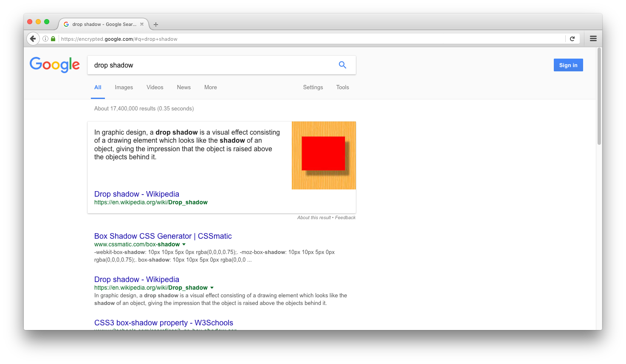
Task: Switch to the Videos results tab
Action: [155, 87]
